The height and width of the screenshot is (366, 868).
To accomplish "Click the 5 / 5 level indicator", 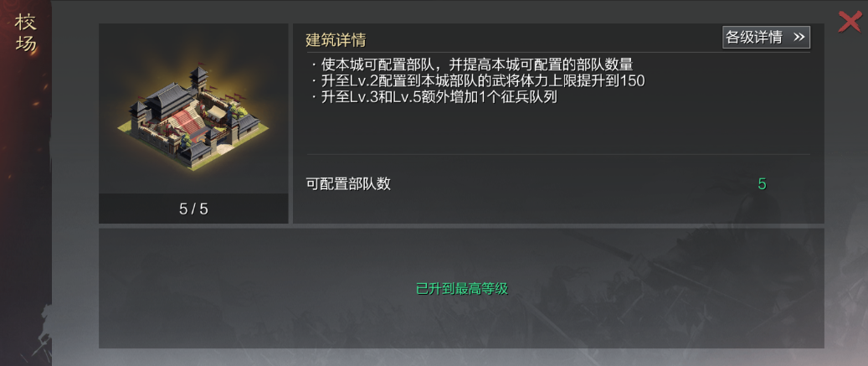I will [193, 209].
